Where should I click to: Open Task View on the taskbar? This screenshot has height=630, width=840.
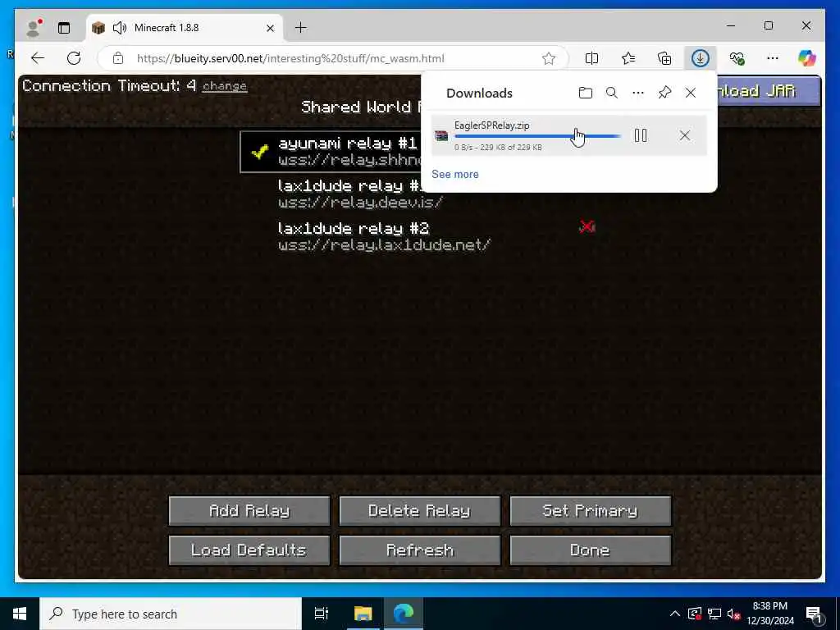click(x=322, y=614)
